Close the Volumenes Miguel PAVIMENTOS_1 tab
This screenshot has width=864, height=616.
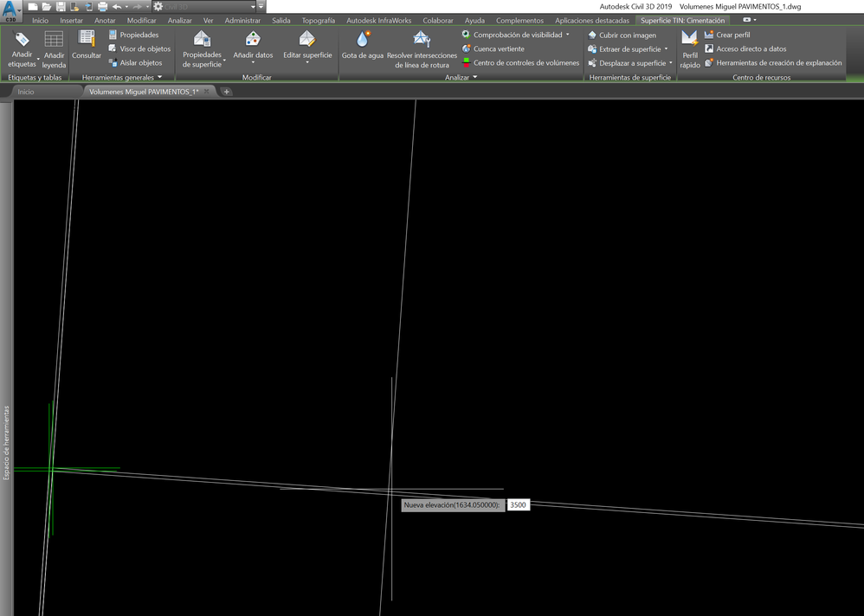(x=207, y=92)
